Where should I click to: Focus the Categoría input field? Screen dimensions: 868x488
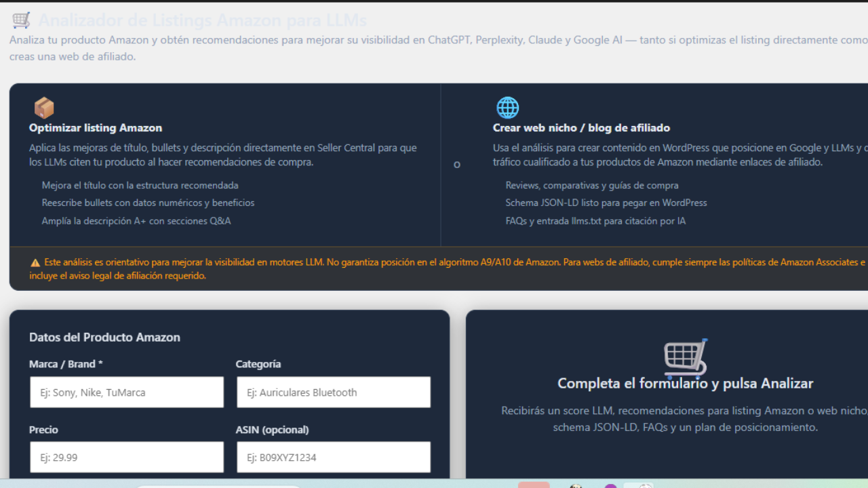(334, 392)
